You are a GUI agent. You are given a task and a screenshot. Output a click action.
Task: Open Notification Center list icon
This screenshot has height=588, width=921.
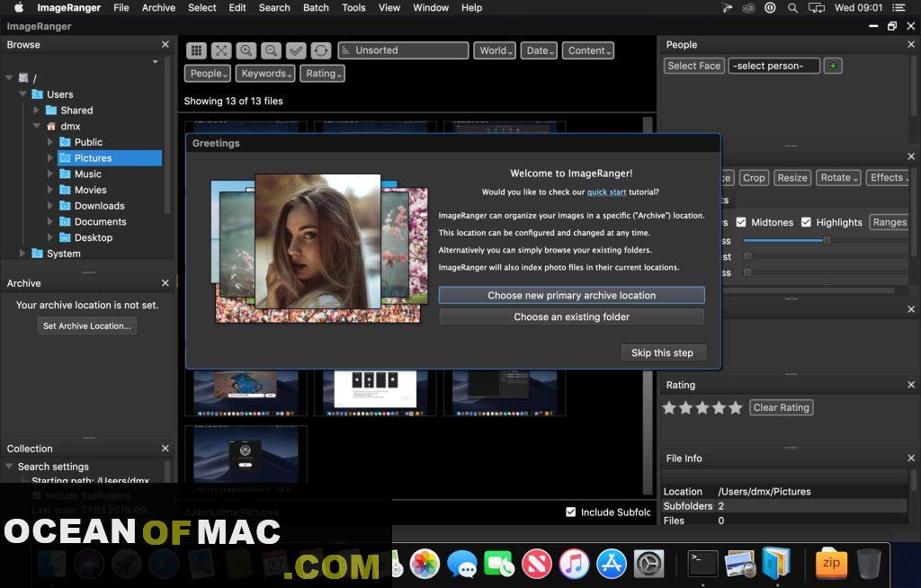(x=899, y=7)
